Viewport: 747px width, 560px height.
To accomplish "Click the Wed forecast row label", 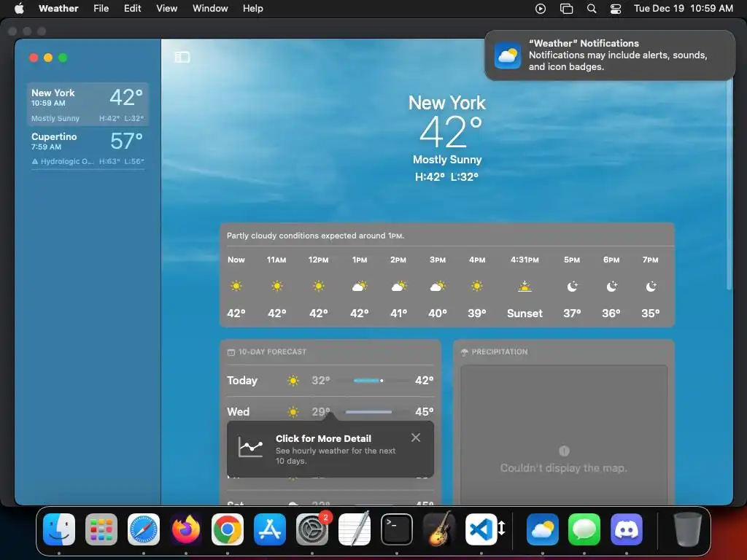I will pos(239,412).
